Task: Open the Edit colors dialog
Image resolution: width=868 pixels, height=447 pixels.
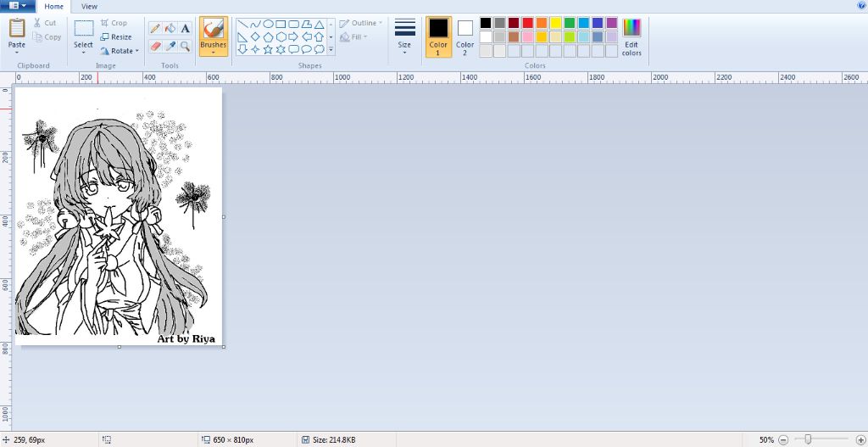Action: pyautogui.click(x=632, y=36)
